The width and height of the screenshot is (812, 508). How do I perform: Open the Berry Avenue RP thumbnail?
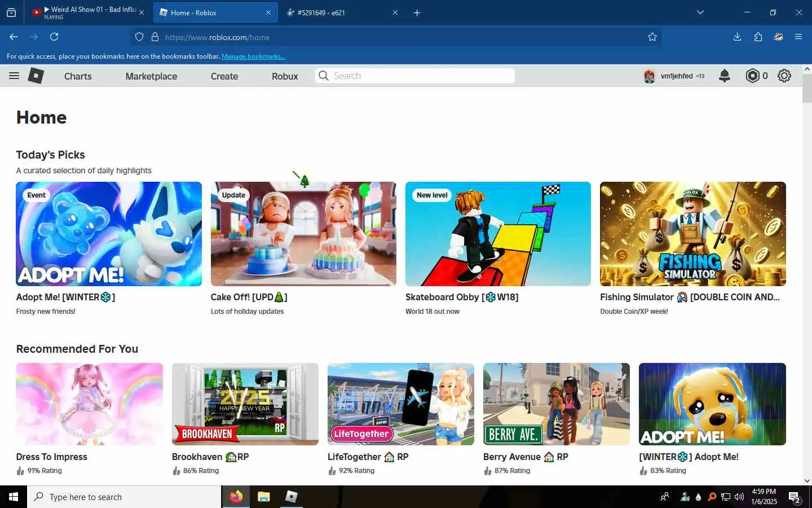pyautogui.click(x=557, y=404)
